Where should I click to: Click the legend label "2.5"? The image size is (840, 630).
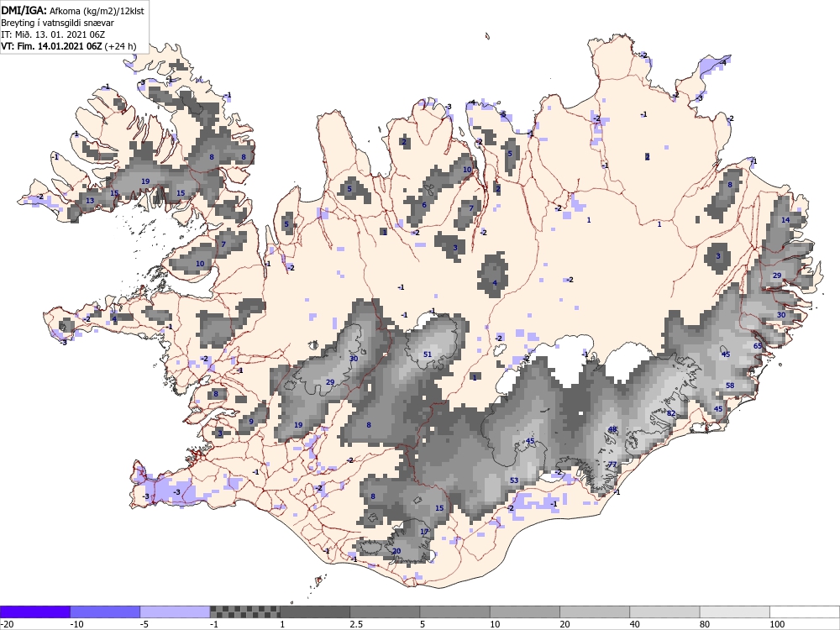[356, 624]
